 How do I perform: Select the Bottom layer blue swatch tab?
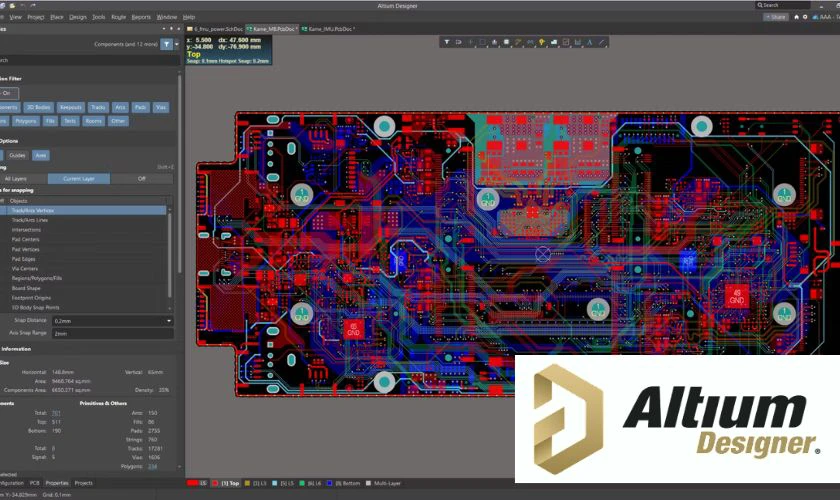(344, 483)
